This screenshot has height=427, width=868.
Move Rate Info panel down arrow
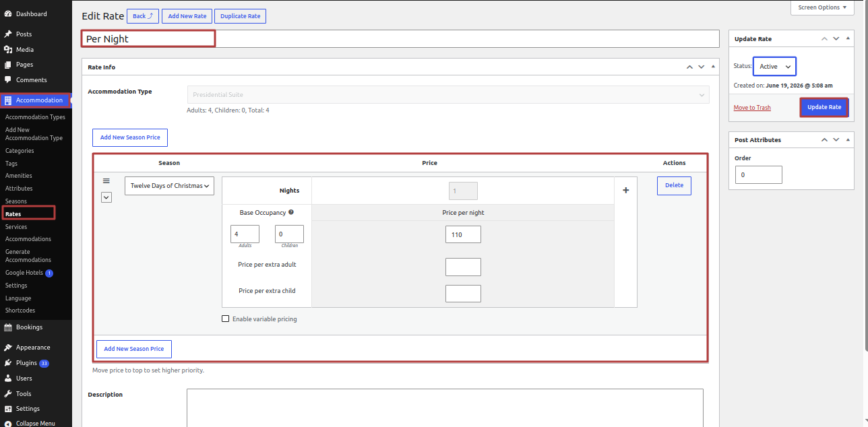point(702,67)
